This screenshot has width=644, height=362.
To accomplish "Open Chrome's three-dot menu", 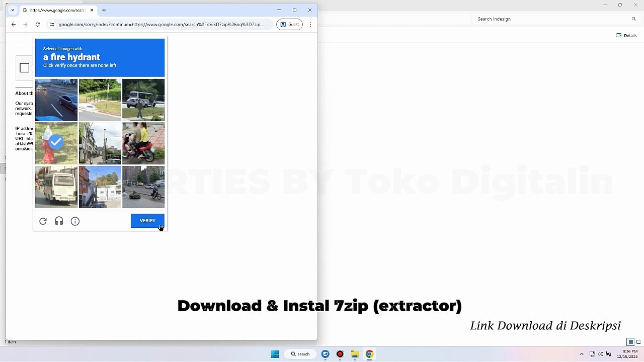I will coord(310,24).
